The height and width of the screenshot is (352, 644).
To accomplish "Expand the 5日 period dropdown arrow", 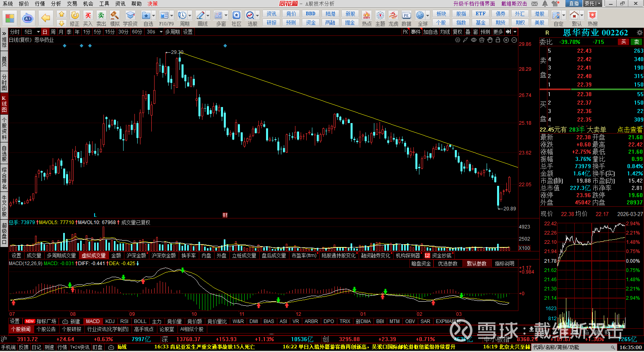I will [x=38, y=32].
